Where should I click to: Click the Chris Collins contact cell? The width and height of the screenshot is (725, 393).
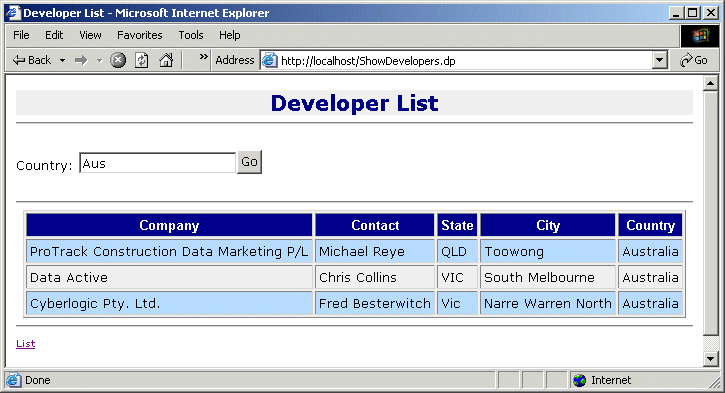(x=375, y=277)
